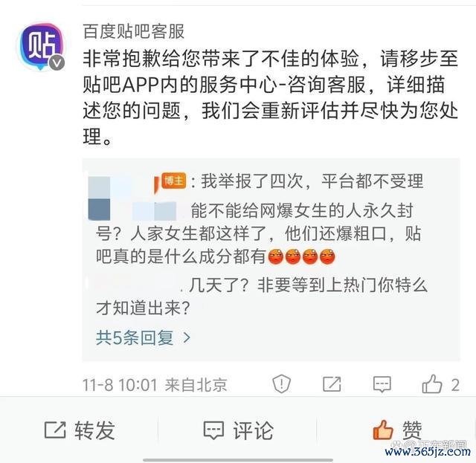Open the Baidu Tieba customer service avatar
The width and height of the screenshot is (476, 463).
pos(40,46)
